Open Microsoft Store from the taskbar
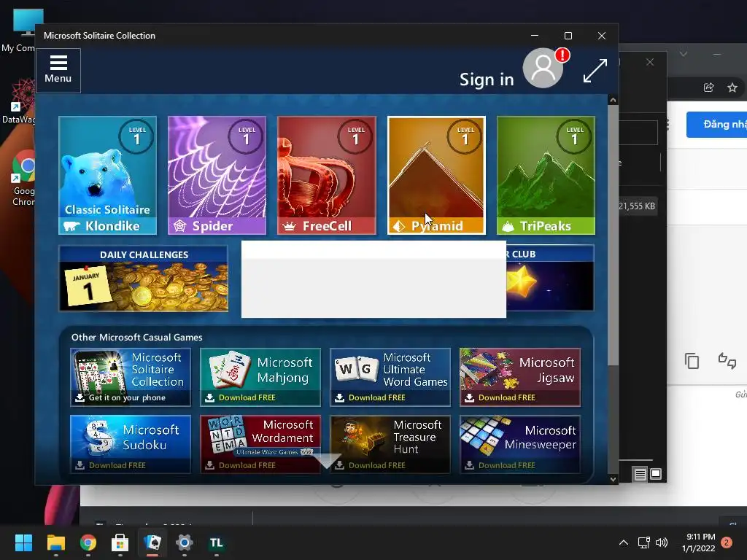The width and height of the screenshot is (747, 560). pyautogui.click(x=120, y=542)
